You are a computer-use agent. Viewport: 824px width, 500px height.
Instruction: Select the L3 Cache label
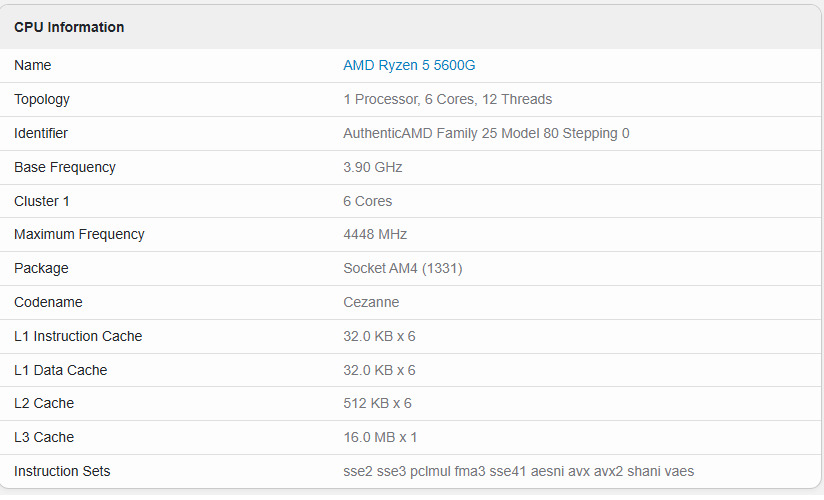[44, 437]
